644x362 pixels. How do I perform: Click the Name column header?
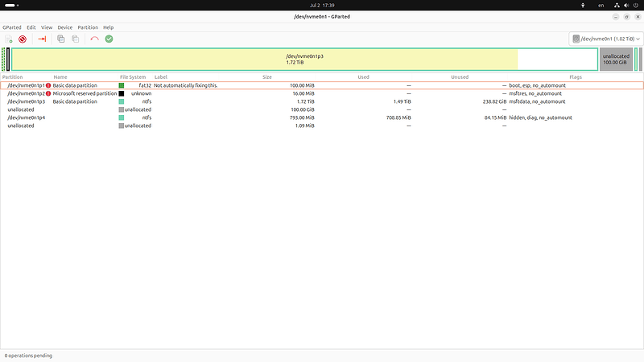pyautogui.click(x=60, y=77)
